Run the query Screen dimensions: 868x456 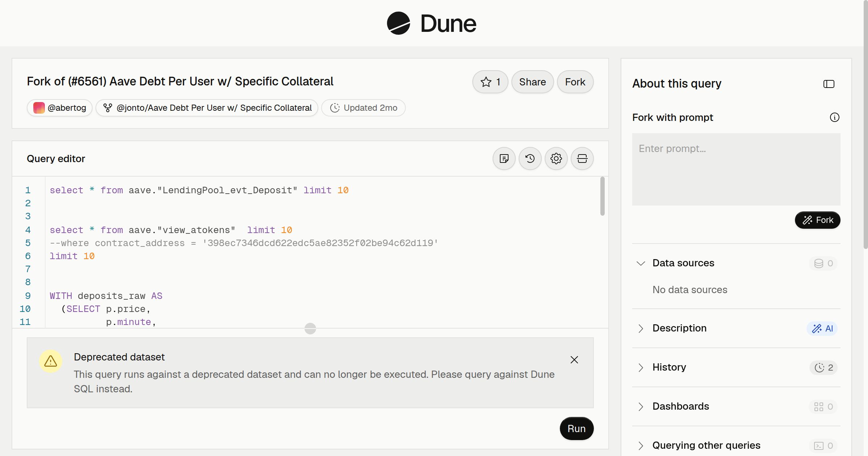coord(576,428)
